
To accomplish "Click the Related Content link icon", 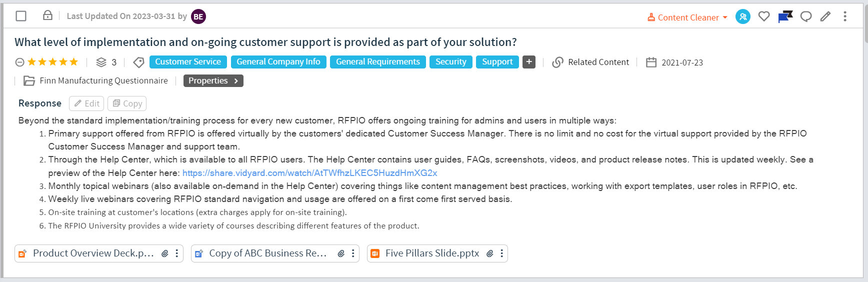I will pyautogui.click(x=557, y=62).
